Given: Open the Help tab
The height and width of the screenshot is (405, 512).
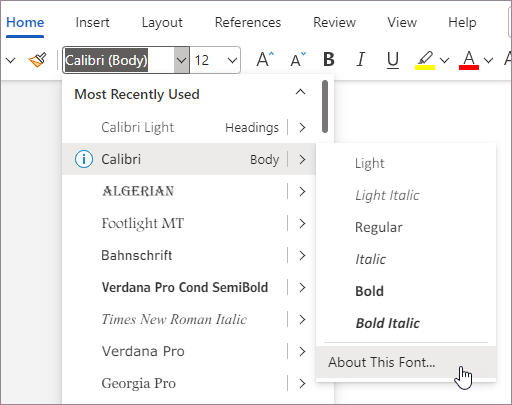Looking at the screenshot, I should 462,23.
